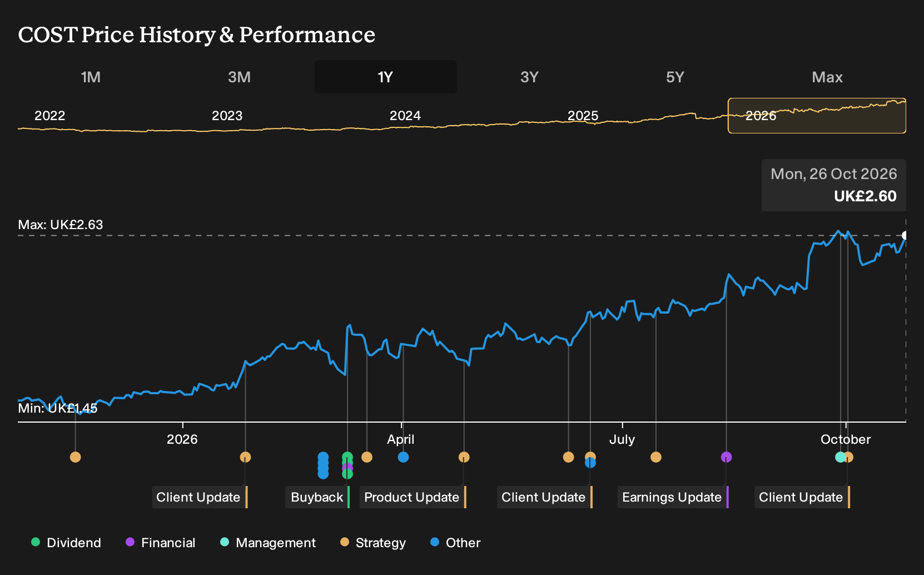Viewport: 924px width, 575px height.
Task: Click the purple Financial marker above Earnings Update
Action: click(726, 457)
